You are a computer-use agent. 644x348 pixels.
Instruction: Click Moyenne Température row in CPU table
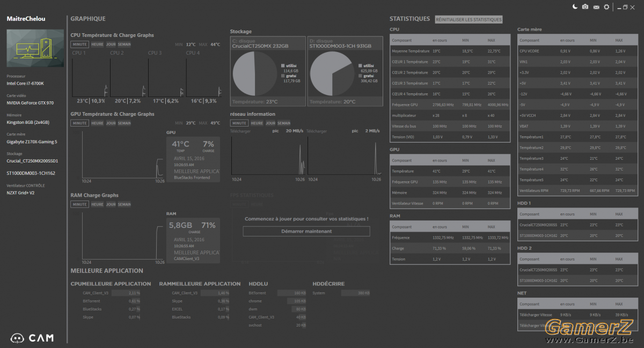tap(450, 51)
